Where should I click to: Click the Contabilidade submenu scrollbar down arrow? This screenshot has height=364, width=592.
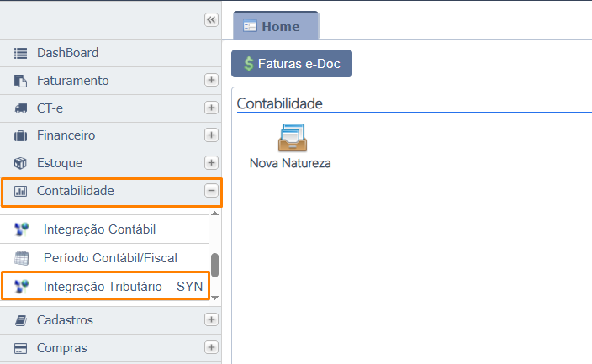(214, 297)
